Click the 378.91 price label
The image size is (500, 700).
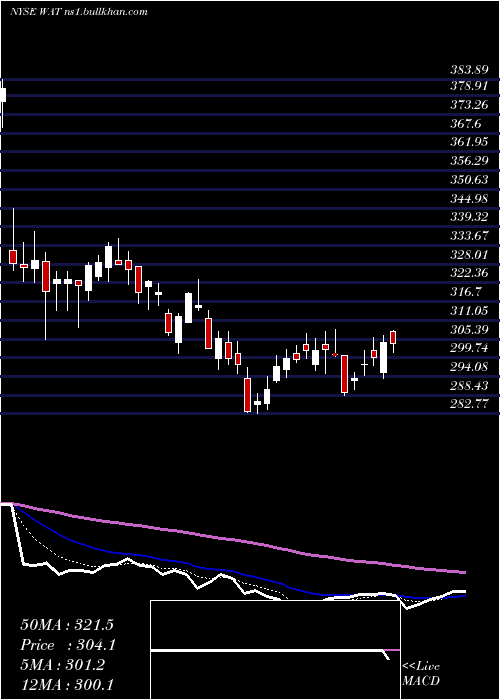click(x=469, y=86)
